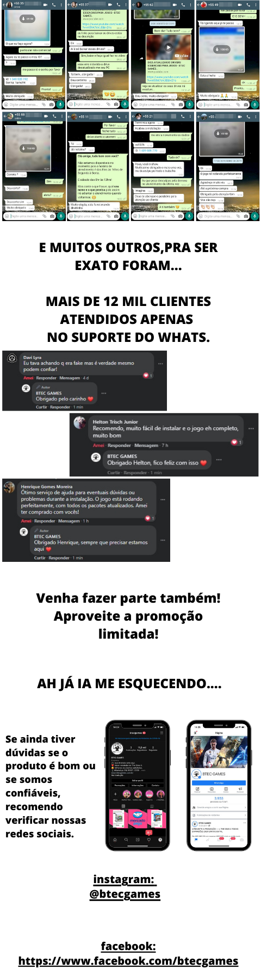Open options dots beside Davi Lyra's comment
Screen dimensions: 261x980
[x=160, y=363]
